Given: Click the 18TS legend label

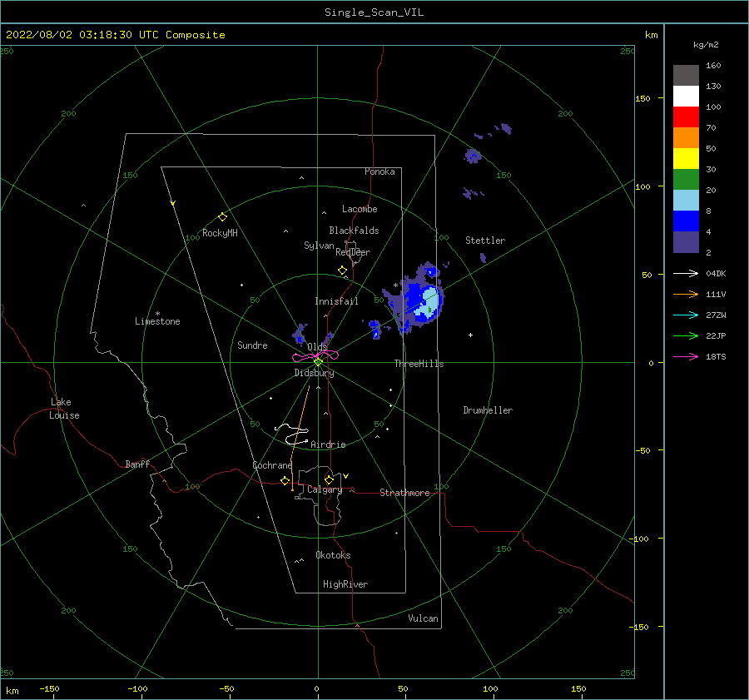Looking at the screenshot, I should (716, 357).
